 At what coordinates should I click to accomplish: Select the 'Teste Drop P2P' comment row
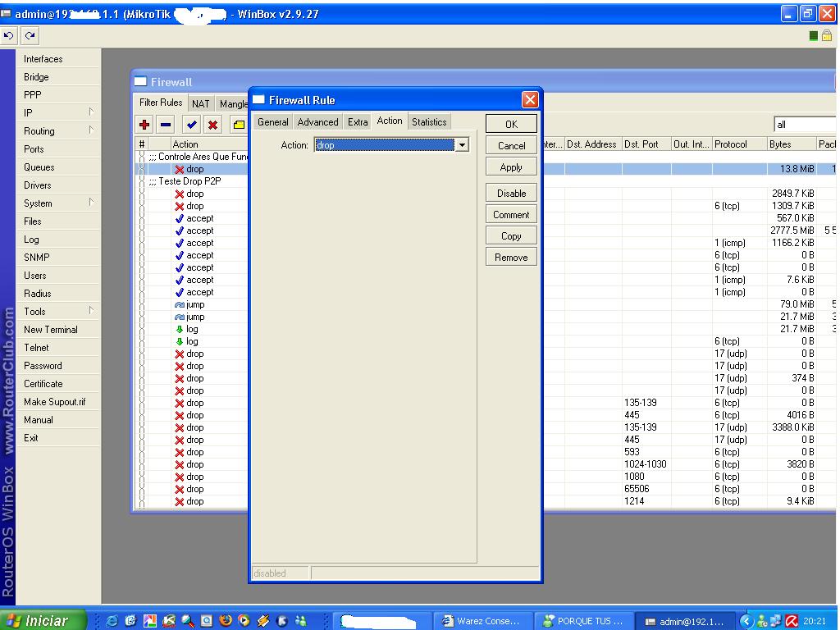190,181
